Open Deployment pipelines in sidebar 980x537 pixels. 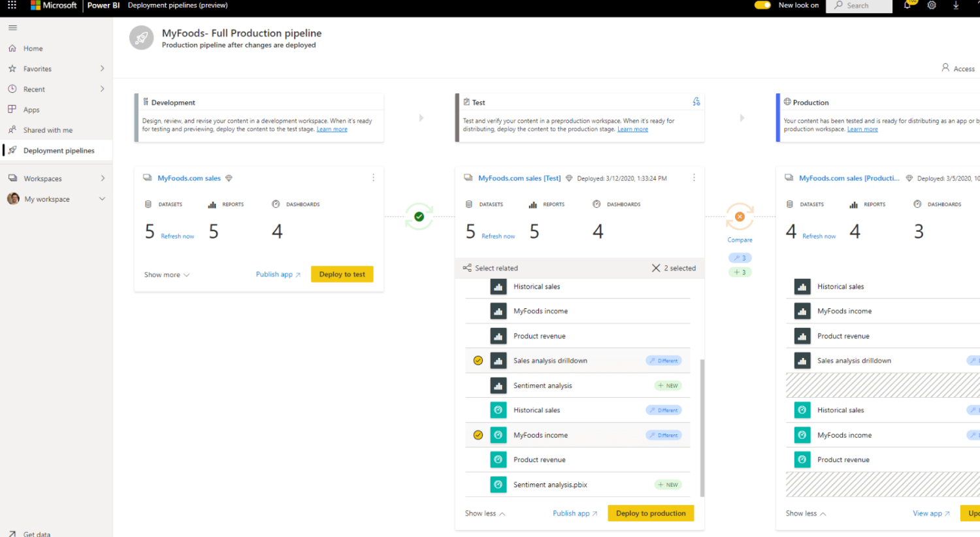pyautogui.click(x=58, y=151)
